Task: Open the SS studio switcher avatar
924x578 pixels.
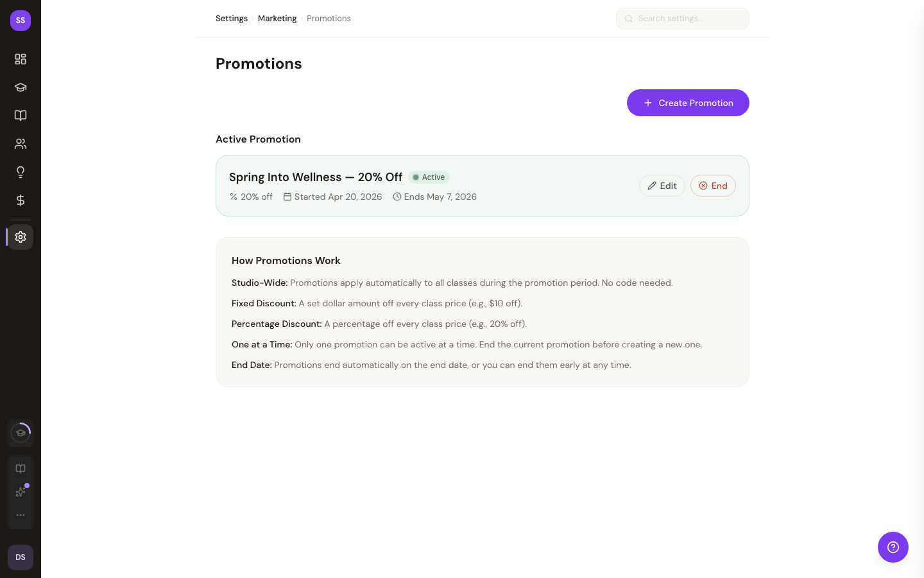Action: (21, 21)
